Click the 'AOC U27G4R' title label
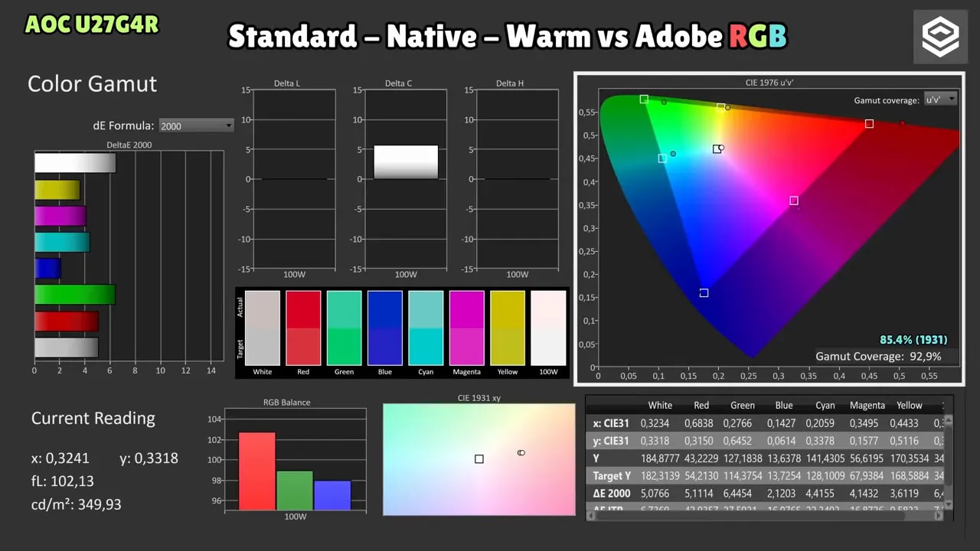The width and height of the screenshot is (980, 551). [x=92, y=24]
